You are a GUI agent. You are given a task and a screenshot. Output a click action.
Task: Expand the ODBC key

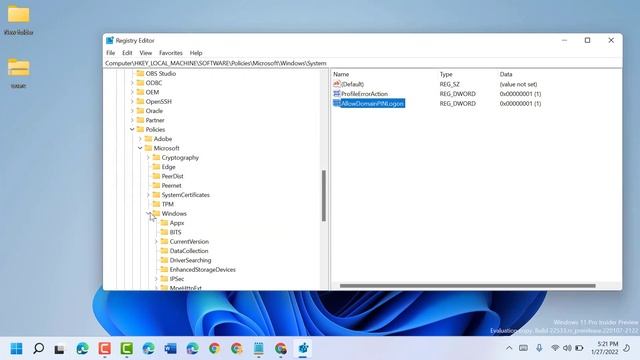(132, 83)
